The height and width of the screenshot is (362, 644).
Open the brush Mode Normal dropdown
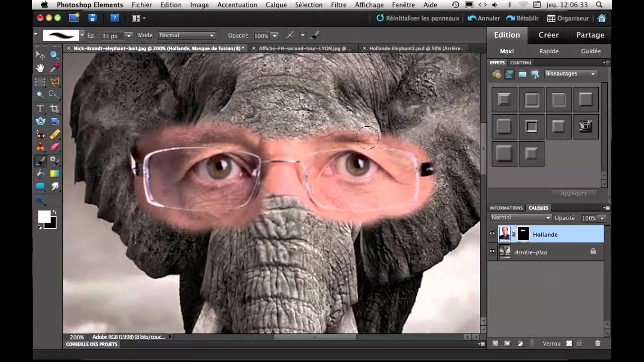pyautogui.click(x=187, y=35)
